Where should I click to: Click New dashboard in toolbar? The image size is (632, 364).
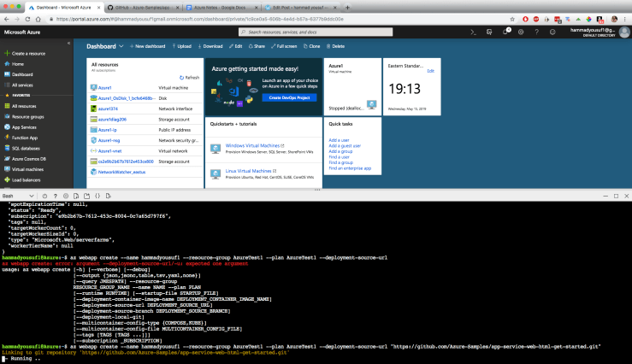coord(147,46)
